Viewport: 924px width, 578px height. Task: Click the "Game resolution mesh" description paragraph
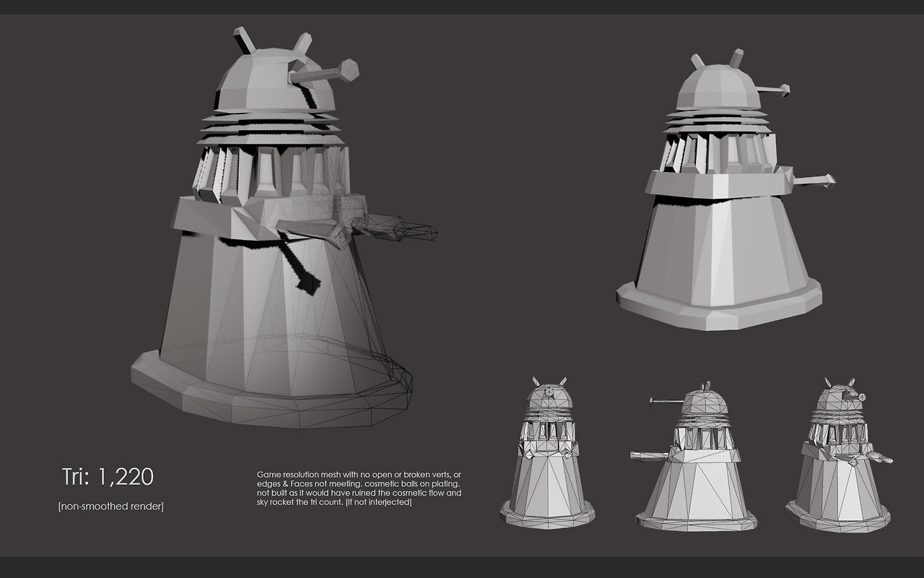click(x=359, y=488)
